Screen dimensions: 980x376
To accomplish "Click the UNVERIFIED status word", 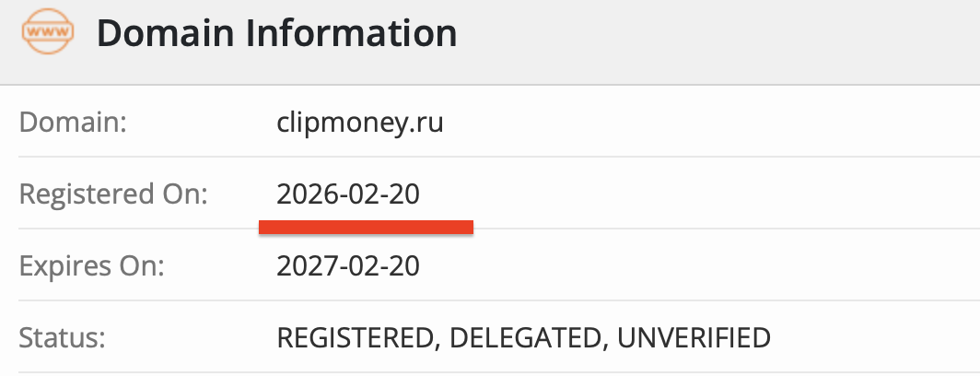I will [x=694, y=337].
